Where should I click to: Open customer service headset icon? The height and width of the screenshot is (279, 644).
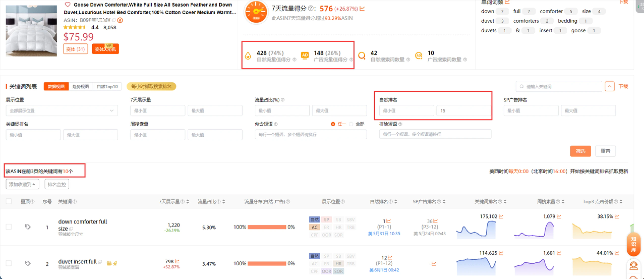(634, 266)
